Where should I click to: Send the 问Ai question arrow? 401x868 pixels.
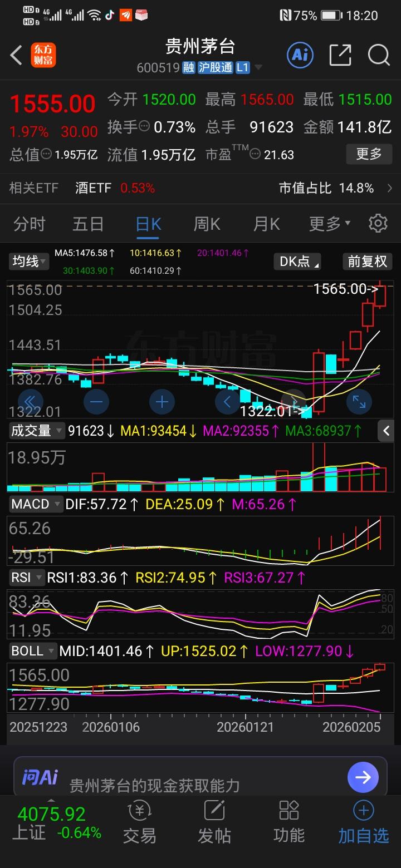(x=363, y=777)
